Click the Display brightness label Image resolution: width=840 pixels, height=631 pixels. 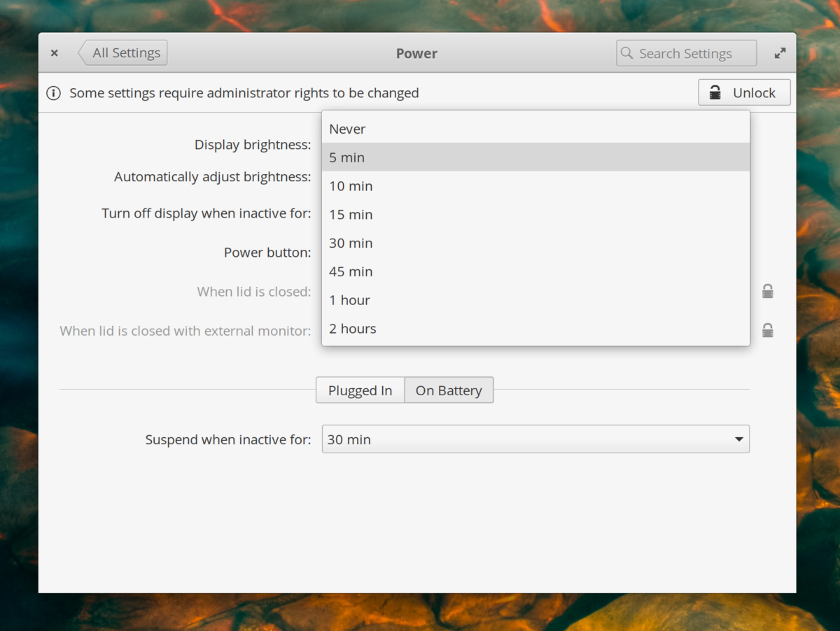[253, 145]
